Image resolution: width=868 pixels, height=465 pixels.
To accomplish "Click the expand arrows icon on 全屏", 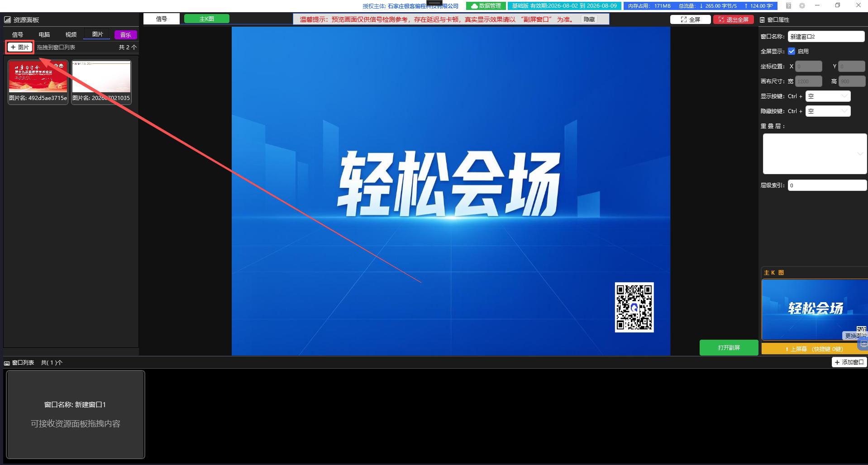I will (683, 19).
